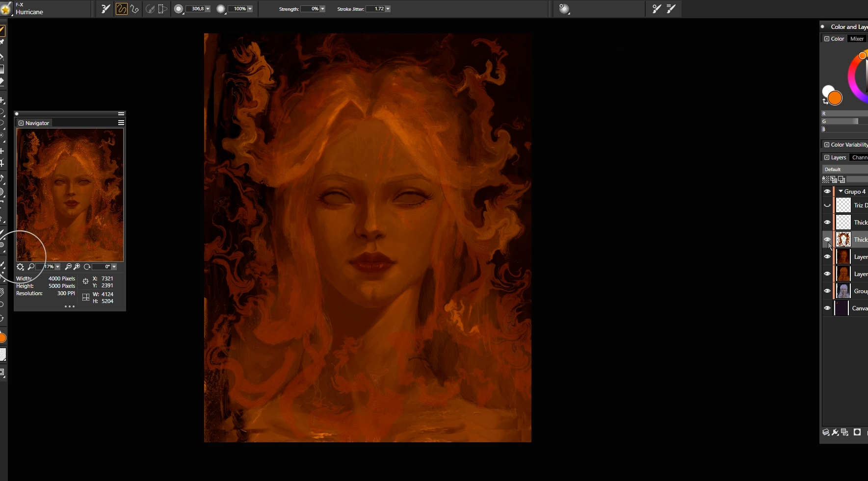Click the orange main color swatch
The image size is (868, 481).
click(835, 98)
